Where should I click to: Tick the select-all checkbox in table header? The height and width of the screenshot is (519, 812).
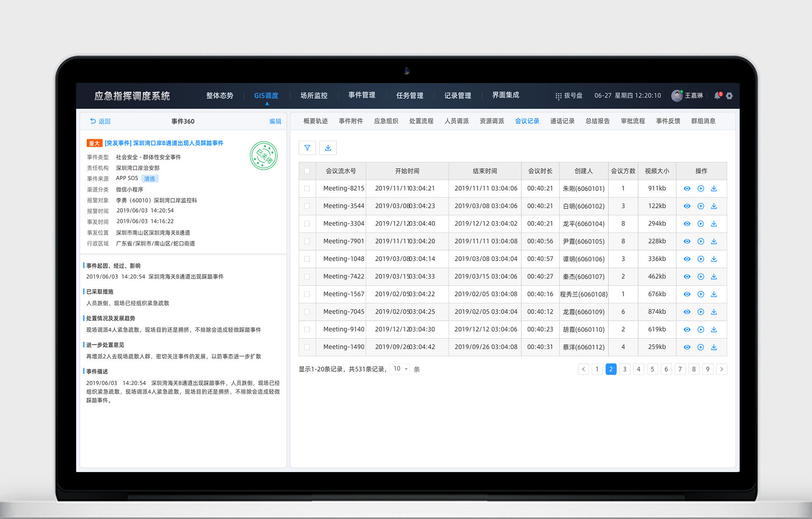(307, 171)
